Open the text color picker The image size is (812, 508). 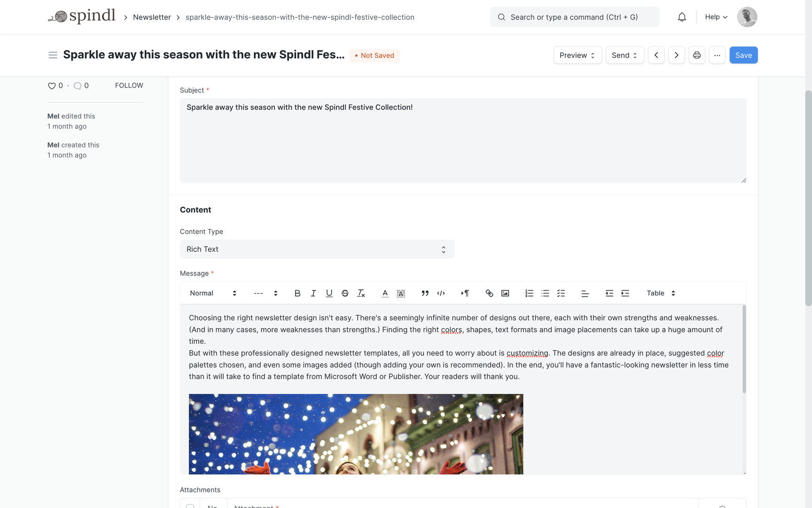coord(385,293)
